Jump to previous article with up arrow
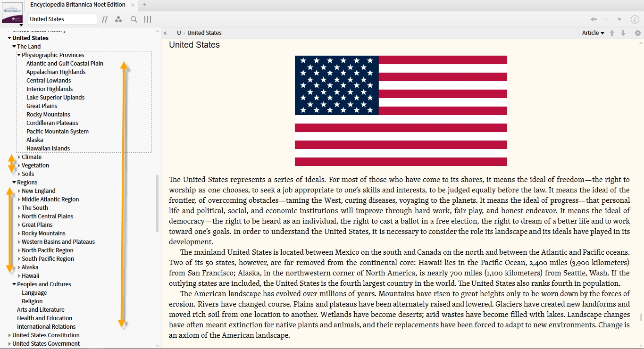 pyautogui.click(x=612, y=33)
